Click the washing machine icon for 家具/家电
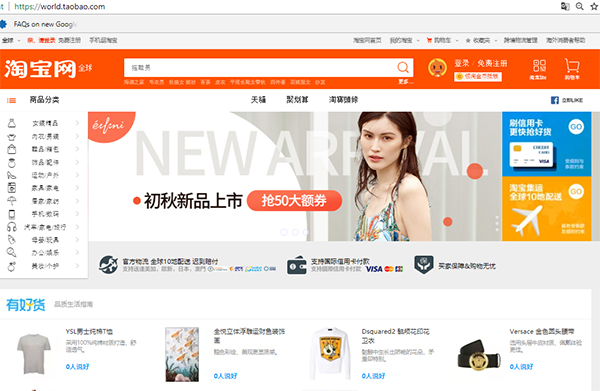The width and height of the screenshot is (600, 391). [x=12, y=188]
